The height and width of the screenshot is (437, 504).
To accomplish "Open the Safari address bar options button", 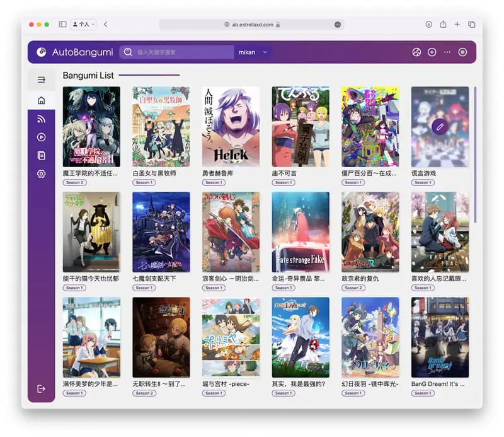I will click(338, 24).
